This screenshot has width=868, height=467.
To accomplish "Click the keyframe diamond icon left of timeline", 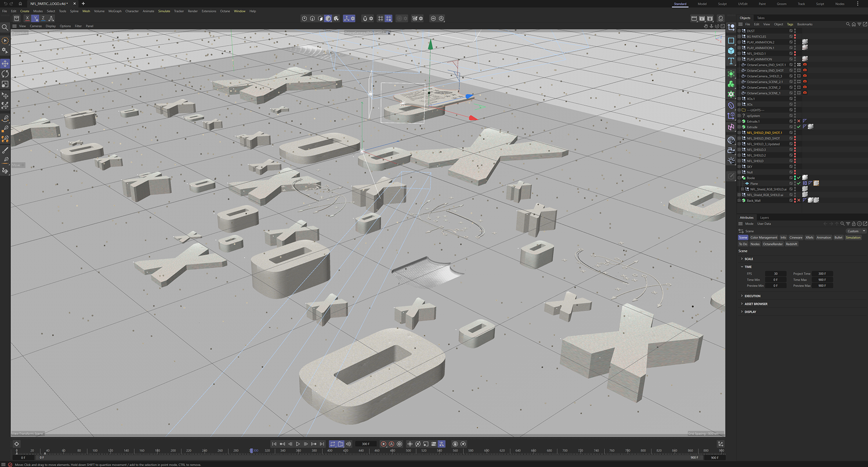I will point(16,444).
